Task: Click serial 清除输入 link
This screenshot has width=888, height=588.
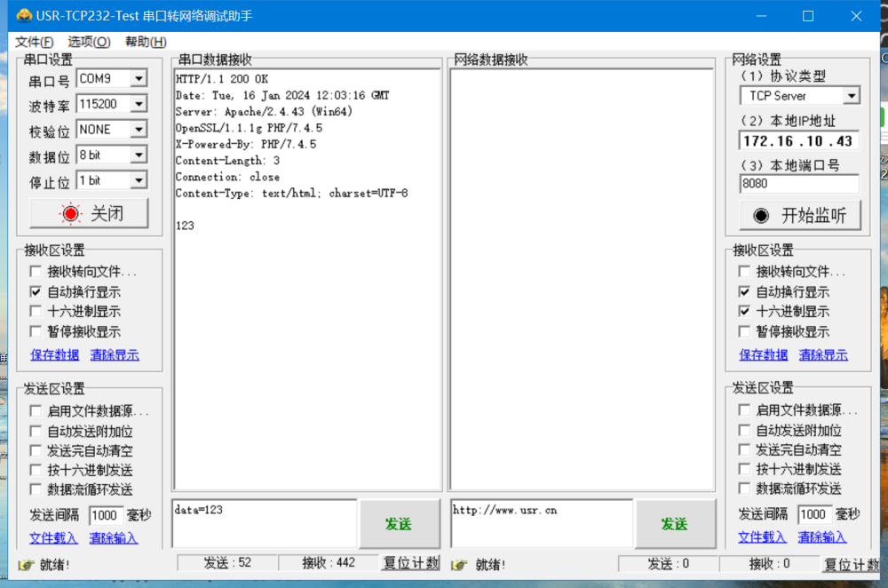Action: pos(114,537)
